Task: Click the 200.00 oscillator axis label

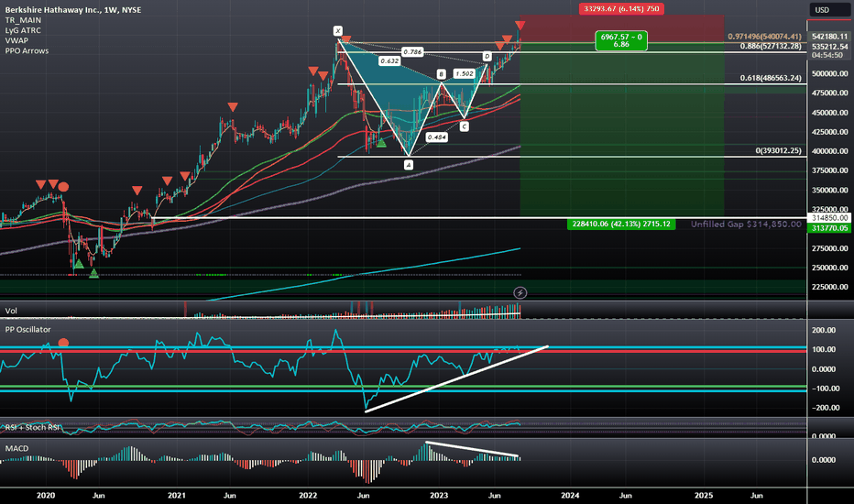Action: tap(824, 330)
